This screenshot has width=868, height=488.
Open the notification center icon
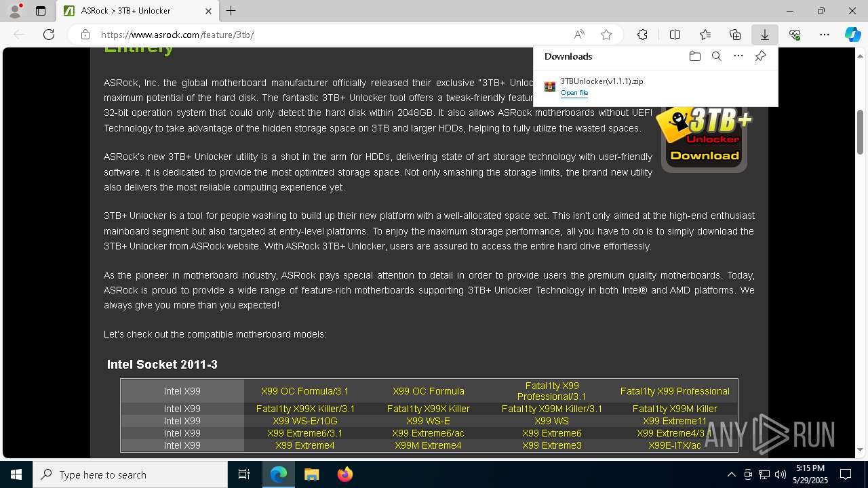click(x=846, y=474)
